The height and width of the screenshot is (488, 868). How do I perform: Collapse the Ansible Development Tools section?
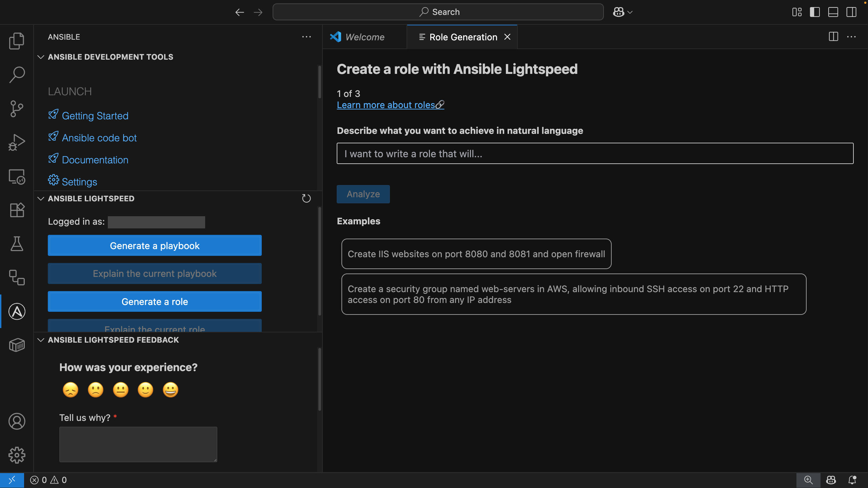point(41,57)
